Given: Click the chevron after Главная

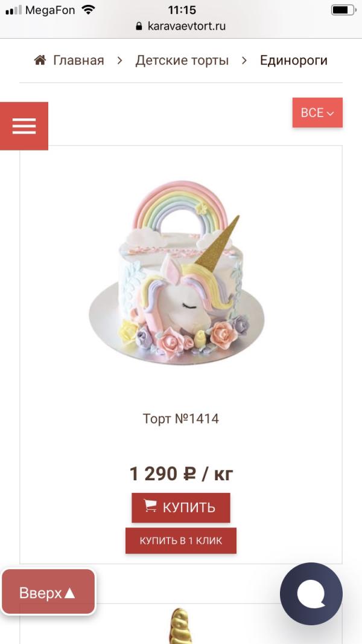Looking at the screenshot, I should pyautogui.click(x=119, y=60).
